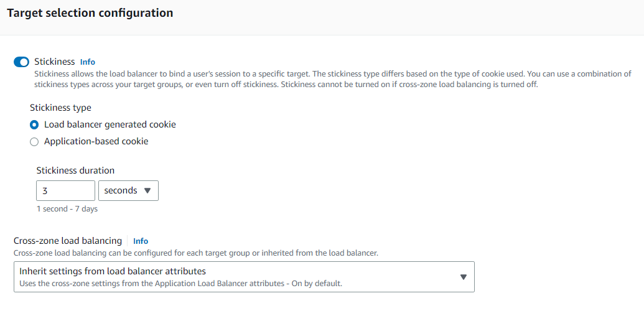Click the arrow icon of cross-zone dropdown
Screen dimensions: 644x311
[464, 277]
